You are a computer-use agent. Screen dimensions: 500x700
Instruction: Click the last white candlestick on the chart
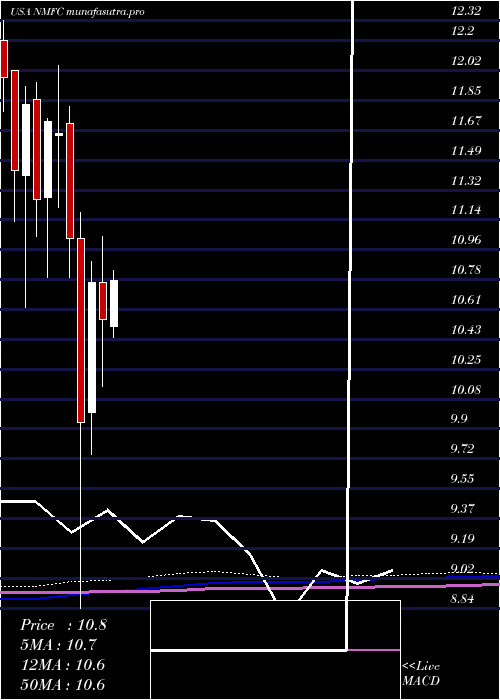114,304
